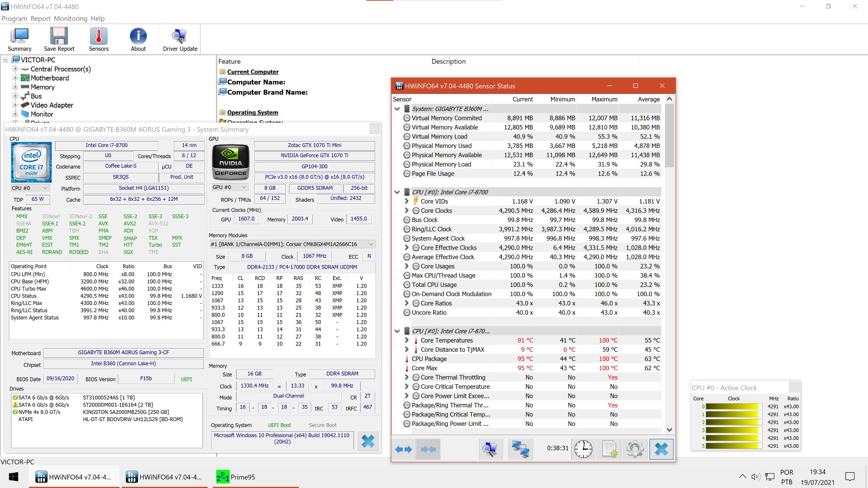The image size is (868, 488).
Task: Open sensor settings gear icon
Action: coord(635,449)
